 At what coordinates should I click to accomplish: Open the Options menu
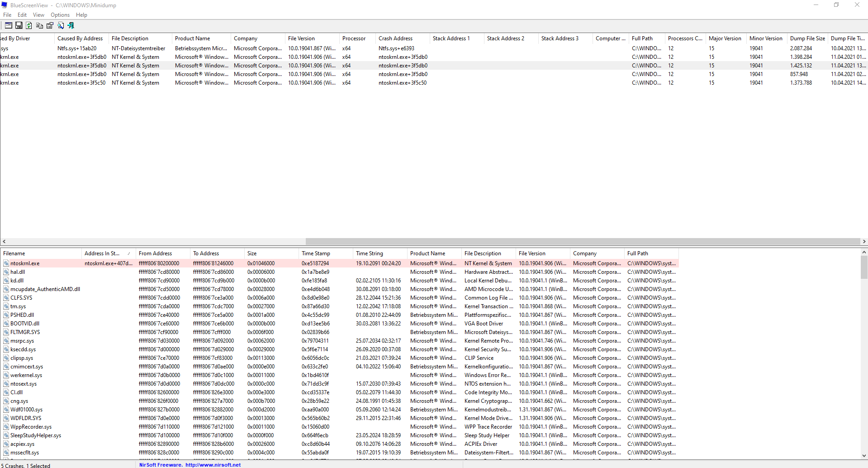pyautogui.click(x=60, y=15)
